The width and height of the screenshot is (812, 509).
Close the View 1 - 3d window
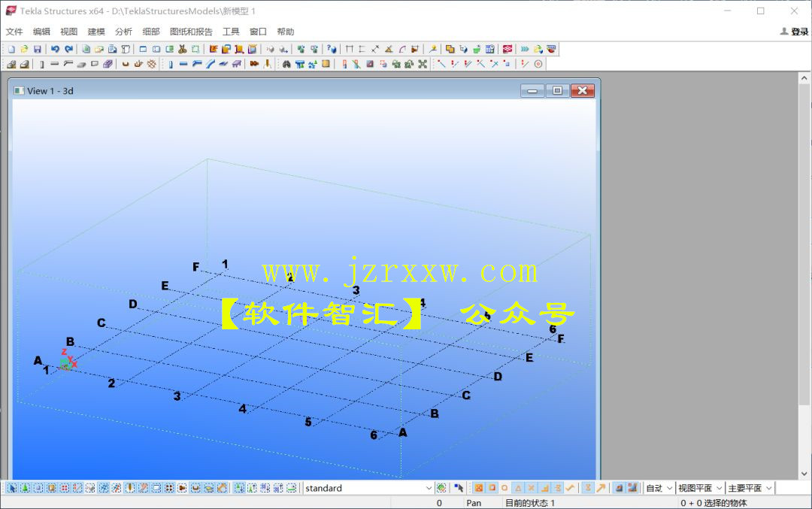(583, 91)
